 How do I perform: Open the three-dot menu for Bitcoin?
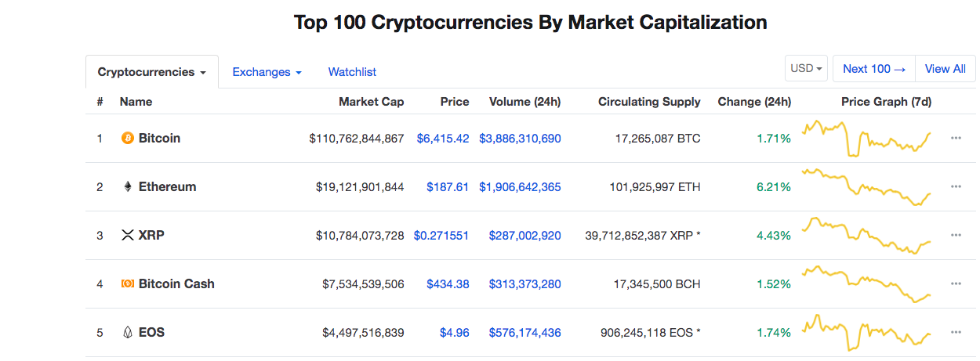(x=956, y=139)
